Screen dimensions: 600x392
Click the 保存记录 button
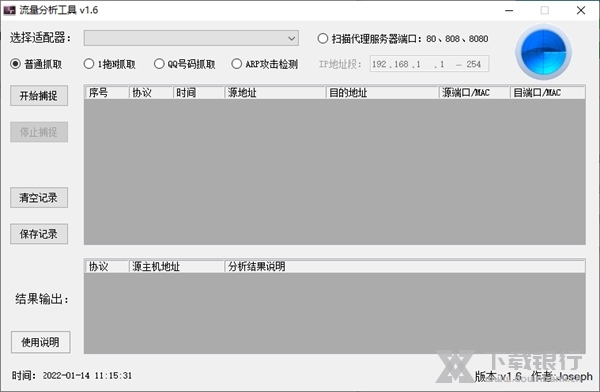coord(39,234)
